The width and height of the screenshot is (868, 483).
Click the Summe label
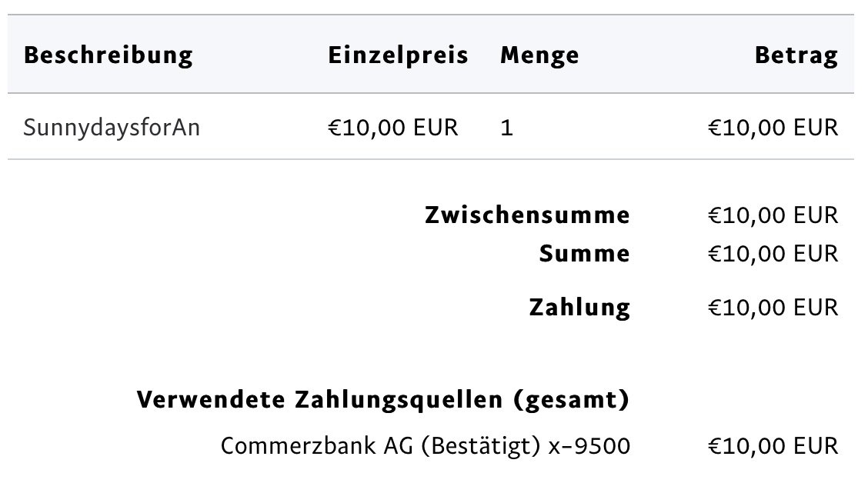[x=585, y=253]
